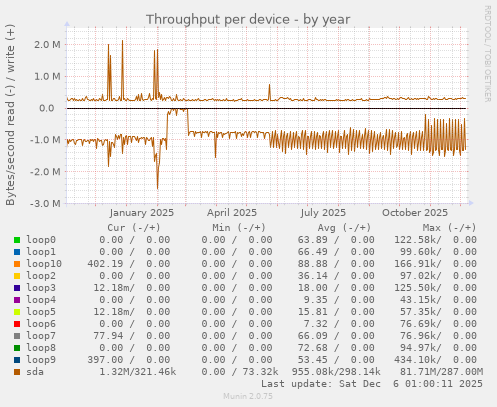The image size is (497, 407).
Task: Click the loop10 Cur value '402.19'
Action: [106, 264]
